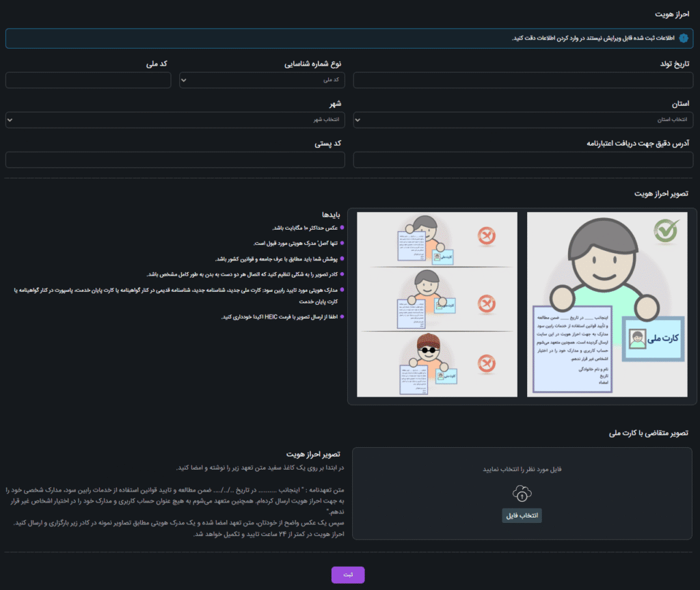
Task: Click the chevron of the کد ملی type selector
Action: click(x=183, y=81)
